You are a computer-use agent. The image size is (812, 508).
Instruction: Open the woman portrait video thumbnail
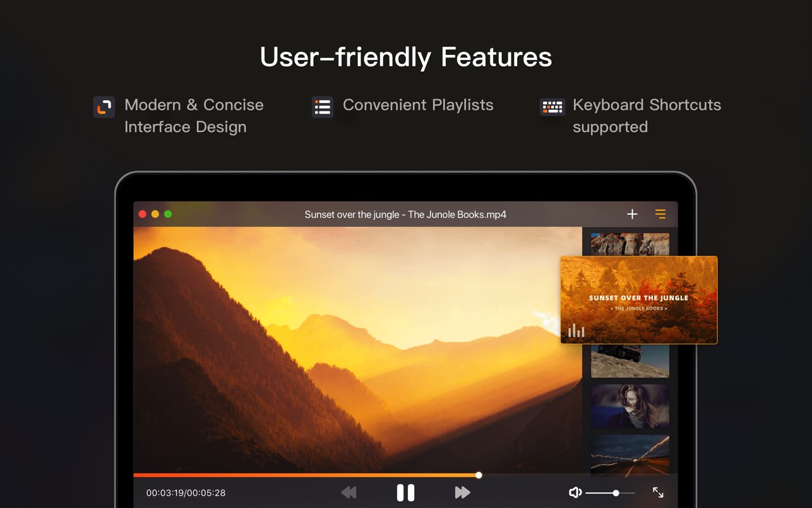pos(630,406)
